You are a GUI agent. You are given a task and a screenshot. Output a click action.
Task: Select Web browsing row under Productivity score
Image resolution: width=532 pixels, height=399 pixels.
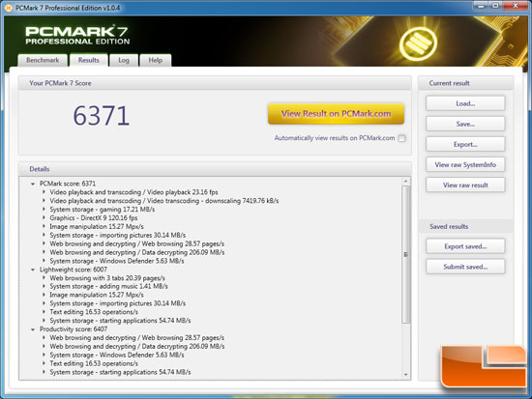[x=136, y=337]
